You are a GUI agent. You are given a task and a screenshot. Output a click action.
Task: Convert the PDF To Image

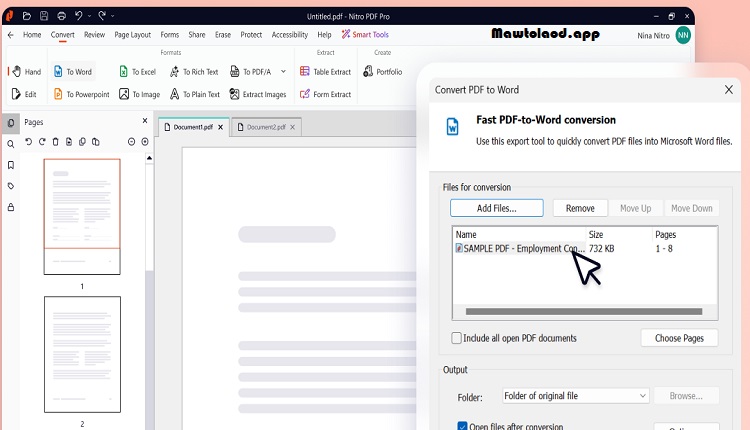[x=140, y=94]
